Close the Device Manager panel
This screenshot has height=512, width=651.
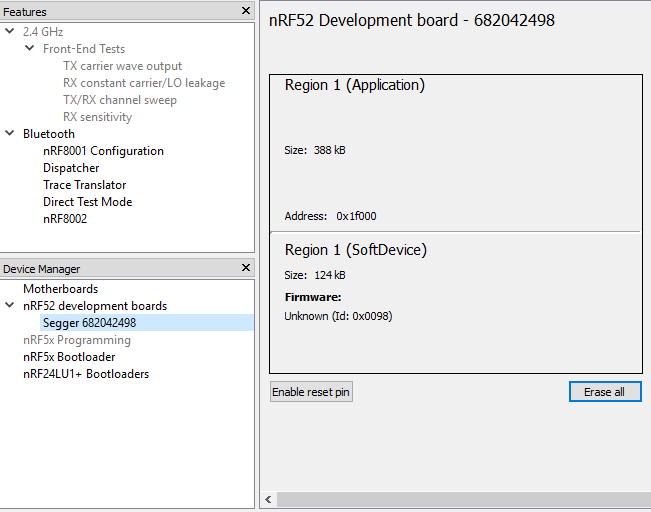point(246,268)
